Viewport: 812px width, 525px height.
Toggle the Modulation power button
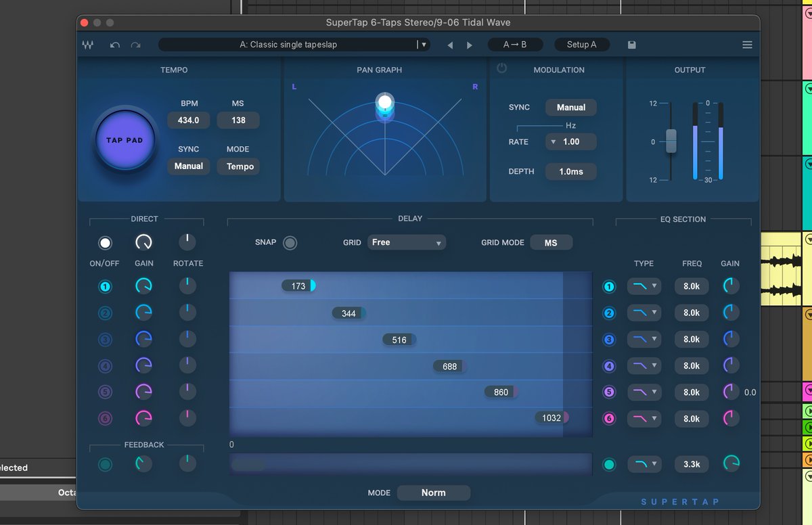point(501,68)
